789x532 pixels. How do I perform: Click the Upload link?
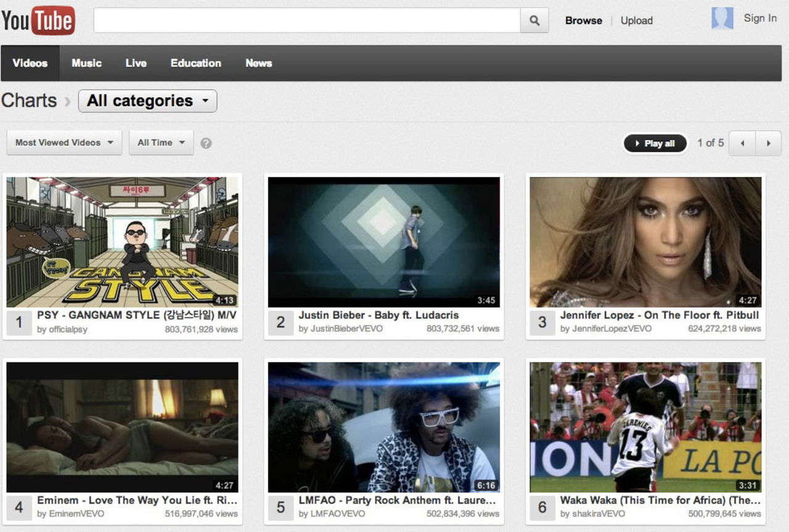coord(636,20)
